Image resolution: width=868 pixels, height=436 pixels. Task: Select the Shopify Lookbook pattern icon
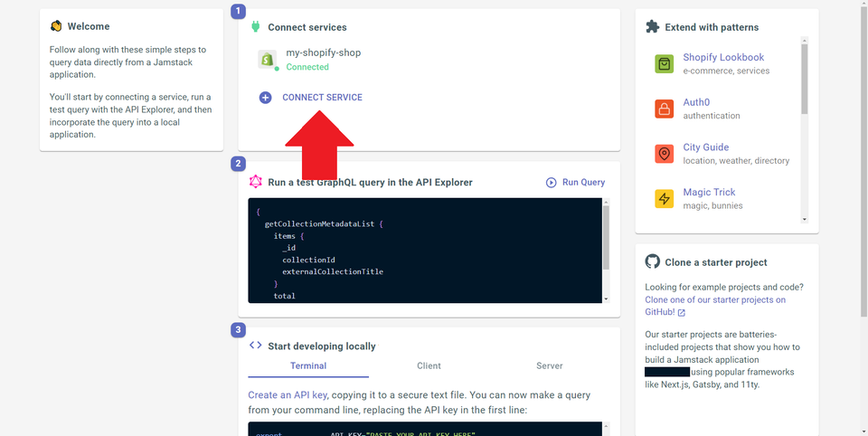click(665, 64)
